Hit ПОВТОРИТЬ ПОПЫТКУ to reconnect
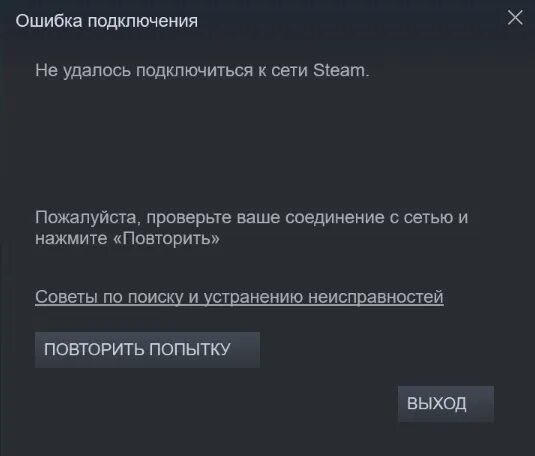 pos(147,350)
